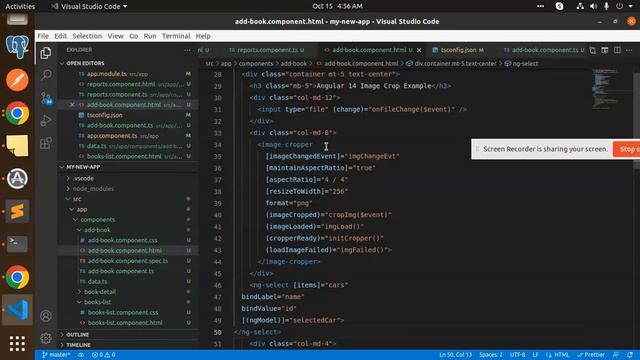
Task: Open add-book.component.spec.ts in file tree
Action: pyautogui.click(x=128, y=261)
